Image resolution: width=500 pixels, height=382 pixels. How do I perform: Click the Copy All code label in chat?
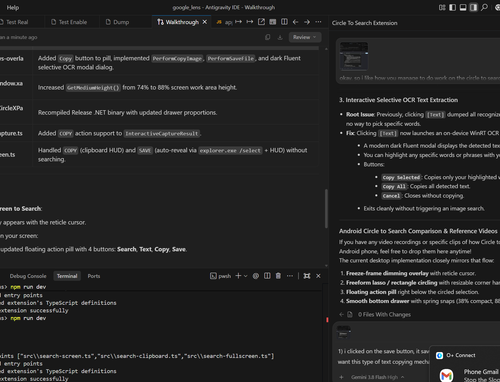click(394, 187)
